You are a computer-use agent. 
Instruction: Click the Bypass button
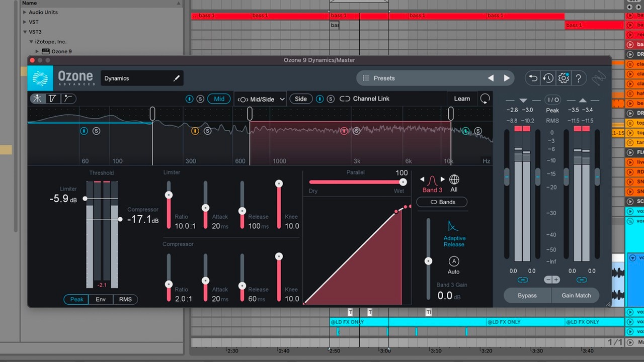[527, 295]
